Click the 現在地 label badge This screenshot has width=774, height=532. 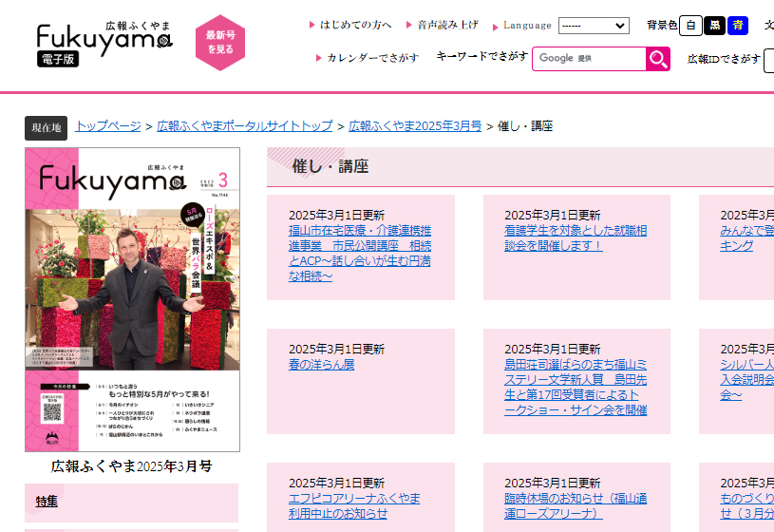coord(46,128)
